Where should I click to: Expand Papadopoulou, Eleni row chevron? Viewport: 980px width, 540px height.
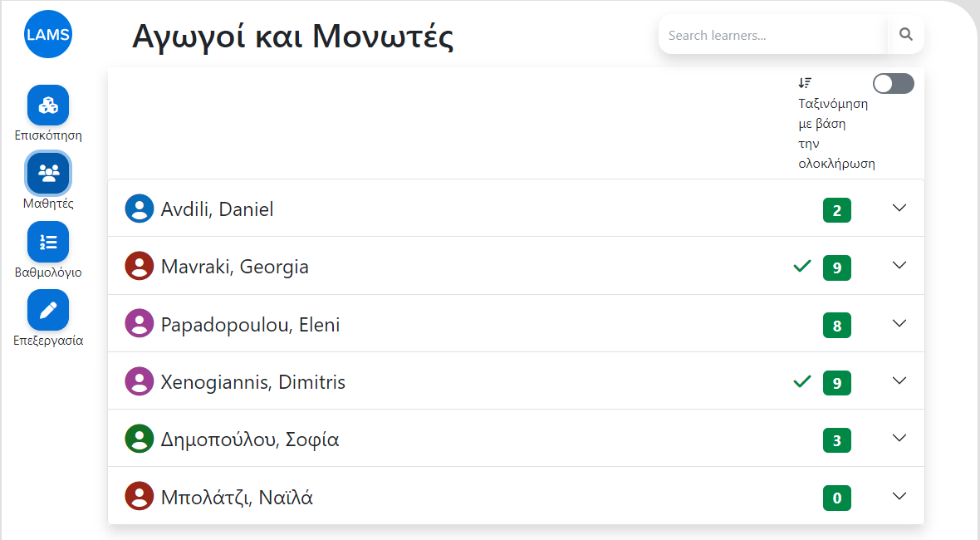899,323
